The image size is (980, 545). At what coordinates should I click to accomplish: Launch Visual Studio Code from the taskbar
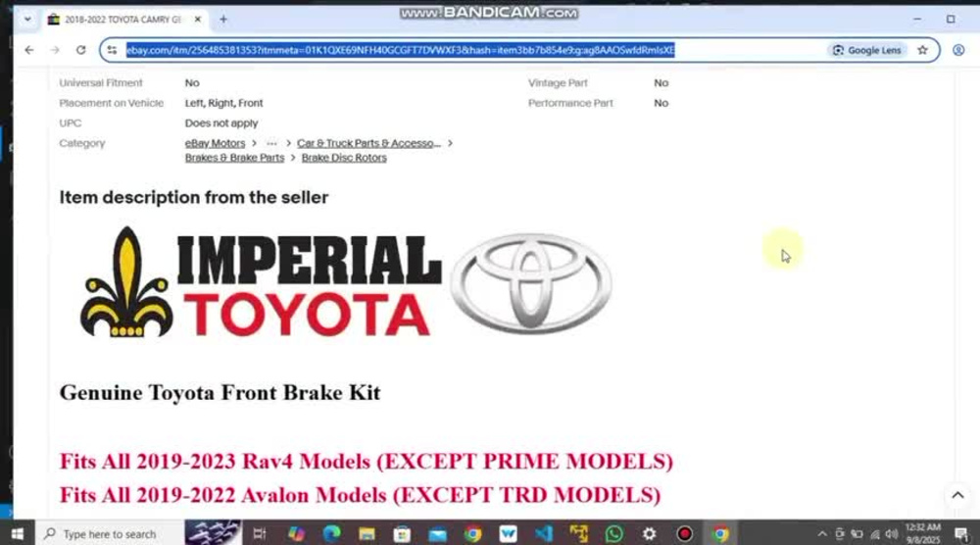(x=543, y=534)
